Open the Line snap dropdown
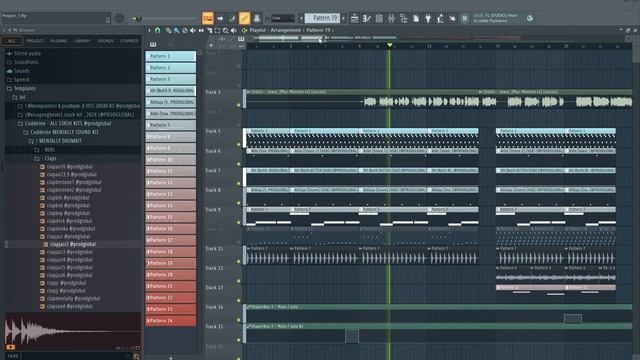Screen dimensions: 640x360 coord(283,18)
